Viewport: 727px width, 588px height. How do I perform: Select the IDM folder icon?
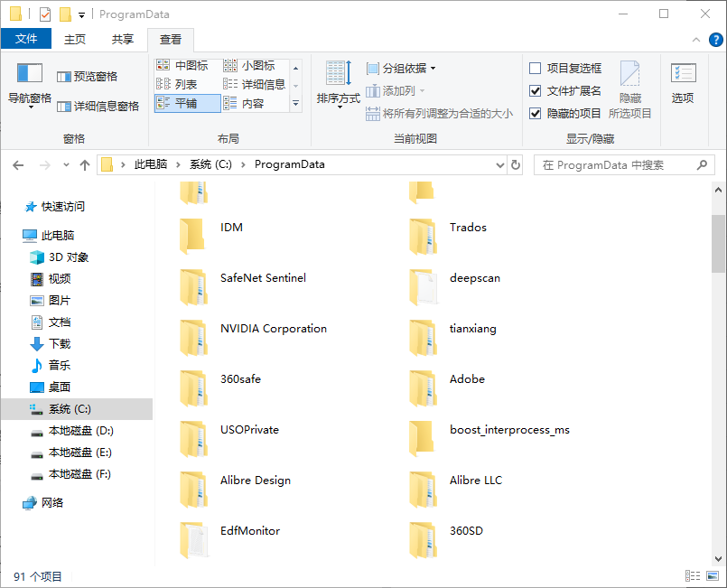click(x=192, y=236)
